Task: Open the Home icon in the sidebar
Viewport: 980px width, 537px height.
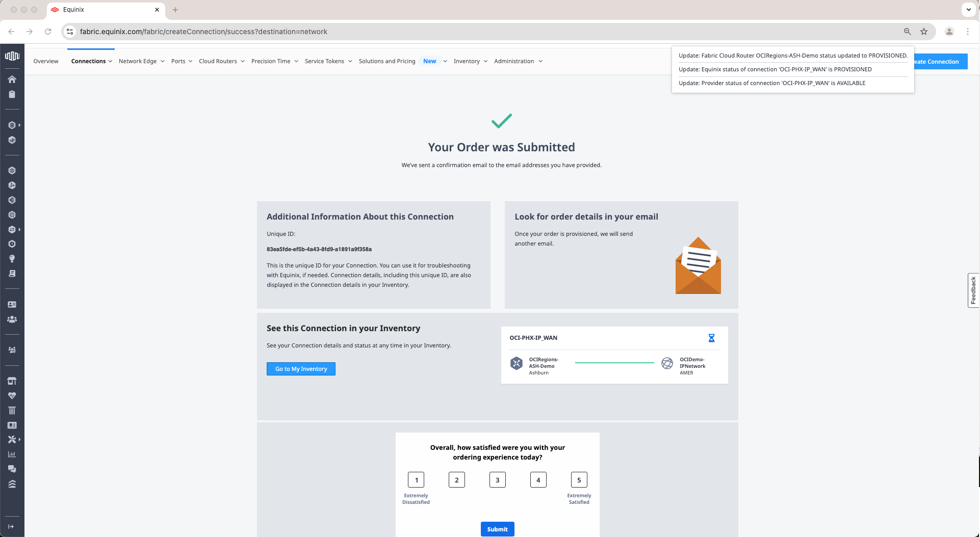Action: 12,79
